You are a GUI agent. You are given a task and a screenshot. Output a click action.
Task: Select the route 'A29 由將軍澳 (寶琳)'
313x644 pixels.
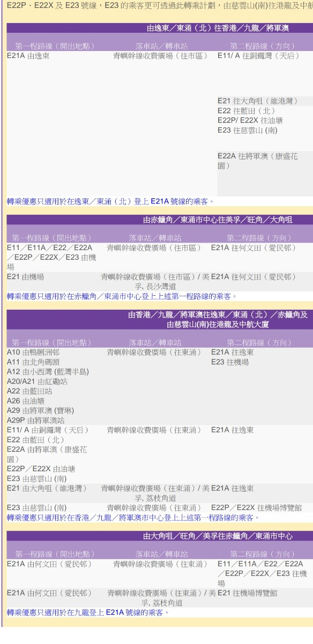coord(40,410)
